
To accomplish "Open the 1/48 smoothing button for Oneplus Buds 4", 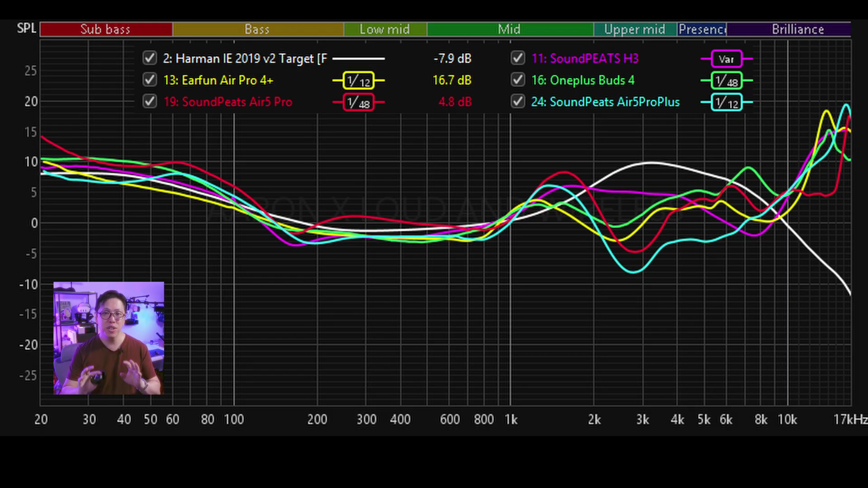I will (726, 81).
